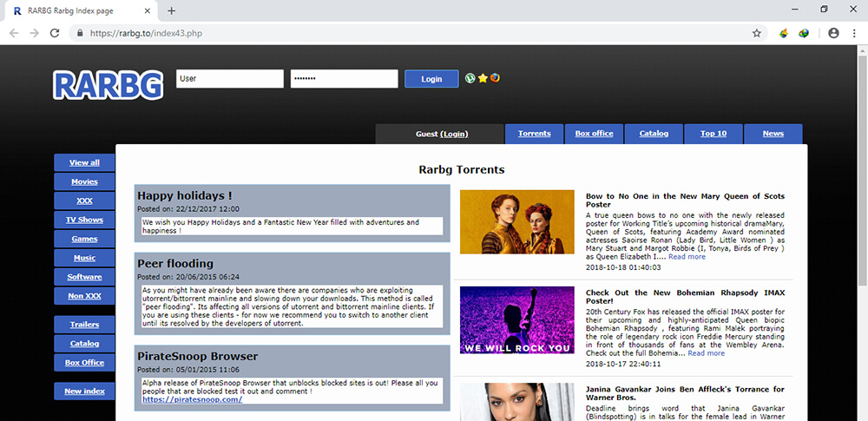Click the 'Janina Gavankar Joins Ben Affleck's Torrance' headline
Screen dimensions: 868x421
[686, 393]
